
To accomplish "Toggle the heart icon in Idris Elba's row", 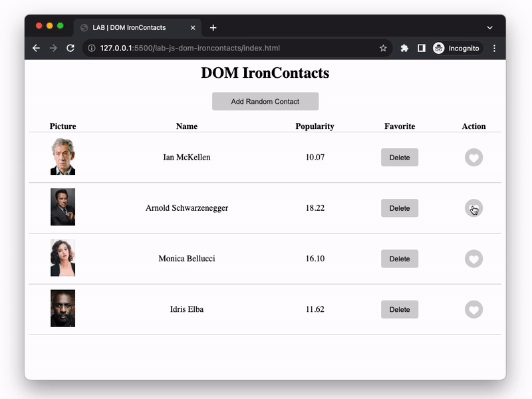I will click(473, 309).
